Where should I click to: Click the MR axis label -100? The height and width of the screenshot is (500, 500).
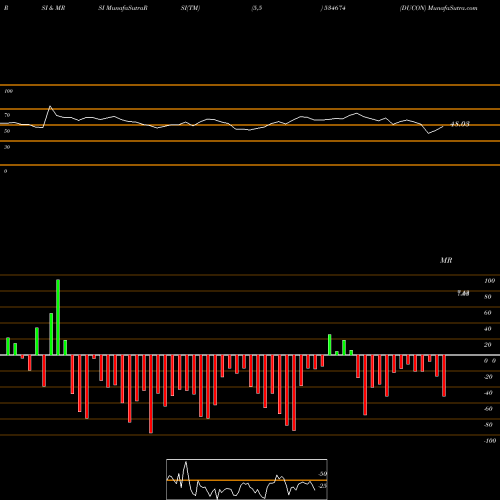click(x=489, y=441)
